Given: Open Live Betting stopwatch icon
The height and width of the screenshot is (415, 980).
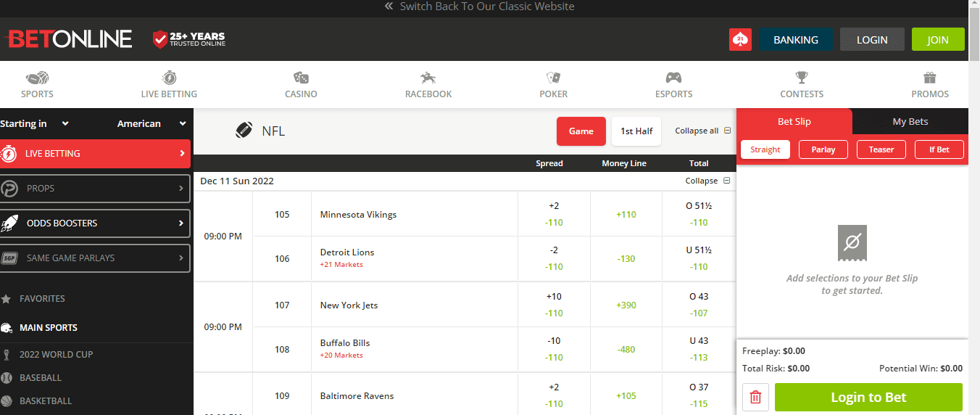Looking at the screenshot, I should 169,78.
